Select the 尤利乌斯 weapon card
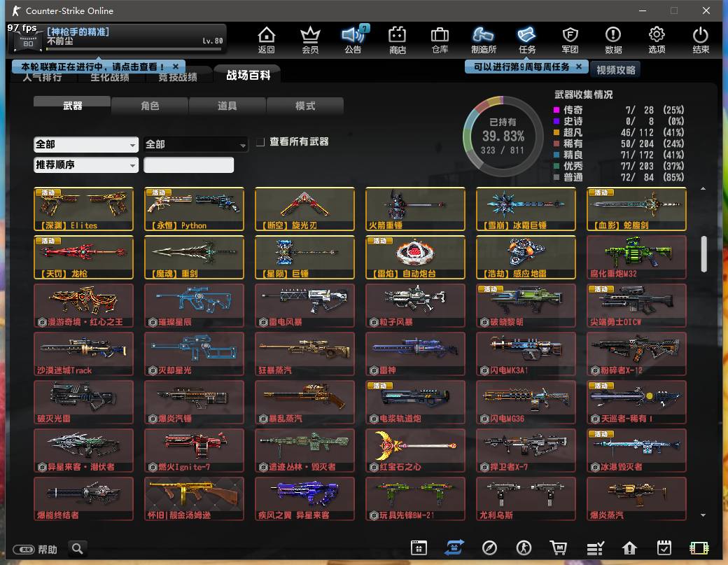 [526, 498]
